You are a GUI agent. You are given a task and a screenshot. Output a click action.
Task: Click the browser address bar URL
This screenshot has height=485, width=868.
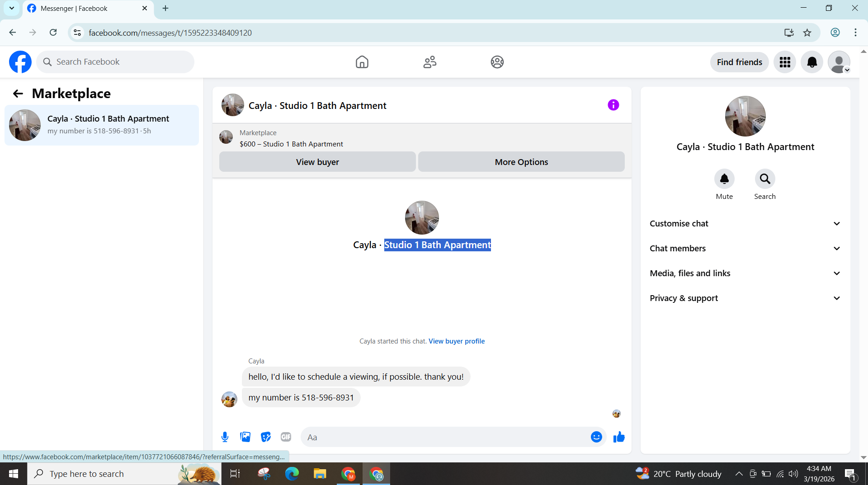[x=170, y=33]
